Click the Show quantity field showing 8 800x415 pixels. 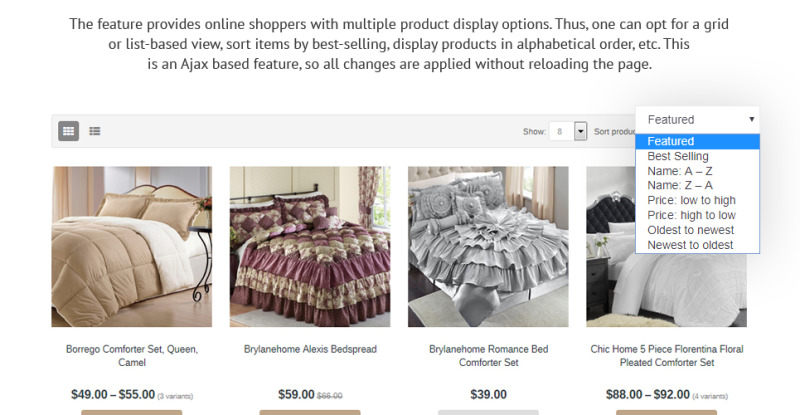pos(560,131)
